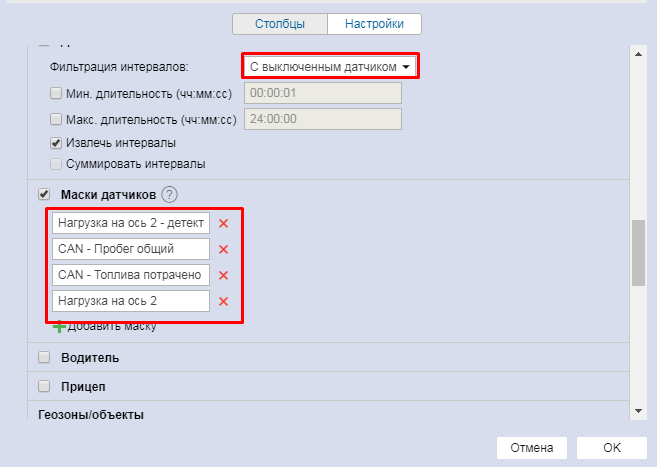Click the Отмена button
Viewport: 657px width, 467px height.
click(x=531, y=447)
